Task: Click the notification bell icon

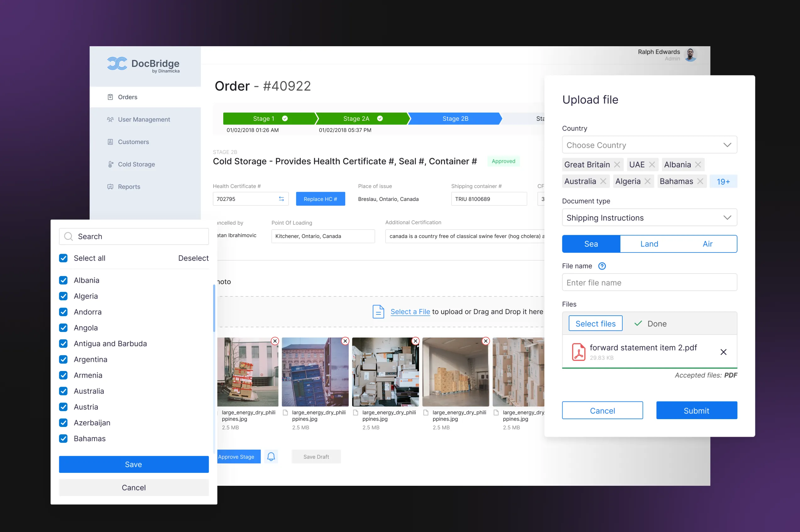Action: tap(271, 457)
